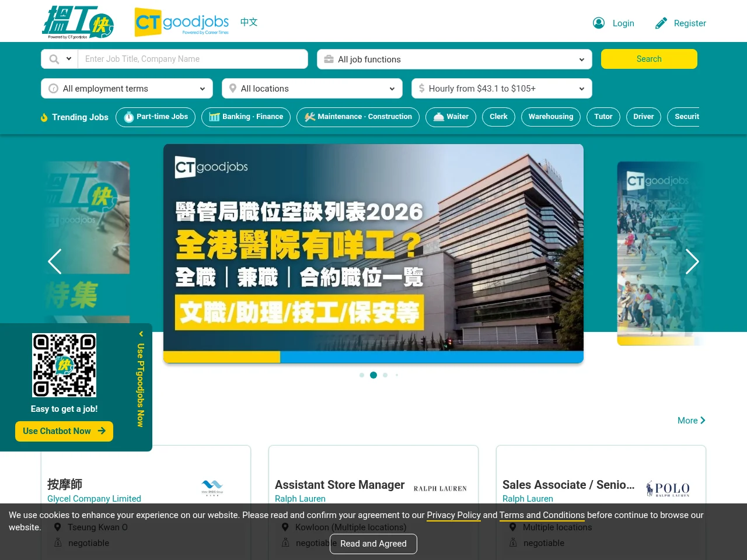The image size is (747, 560).
Task: Select Banking · Finance trending tag
Action: click(246, 117)
